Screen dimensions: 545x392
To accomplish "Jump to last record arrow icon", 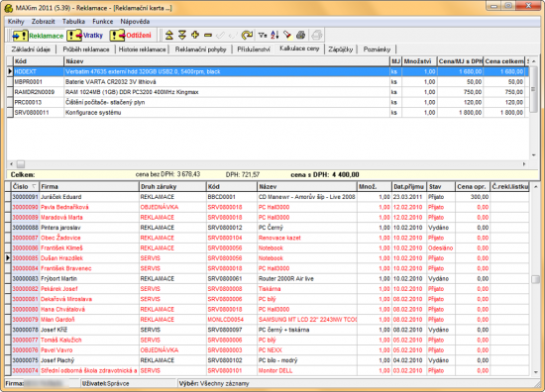I will (x=182, y=35).
